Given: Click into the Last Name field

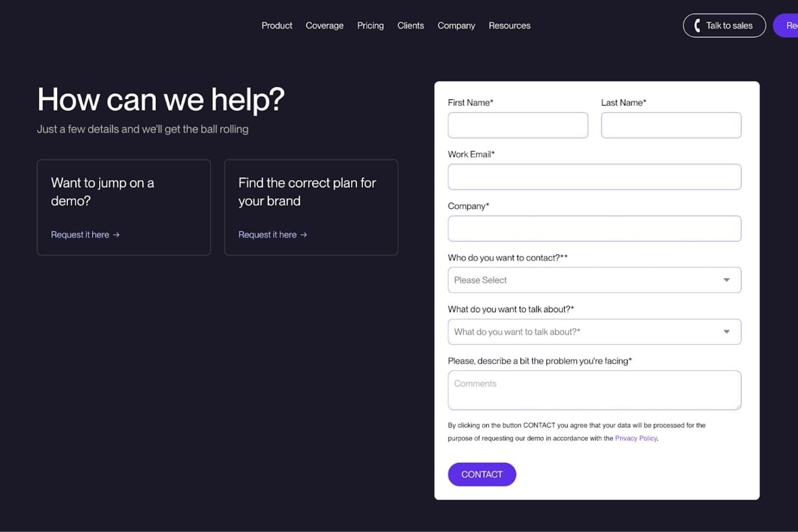Looking at the screenshot, I should point(671,125).
